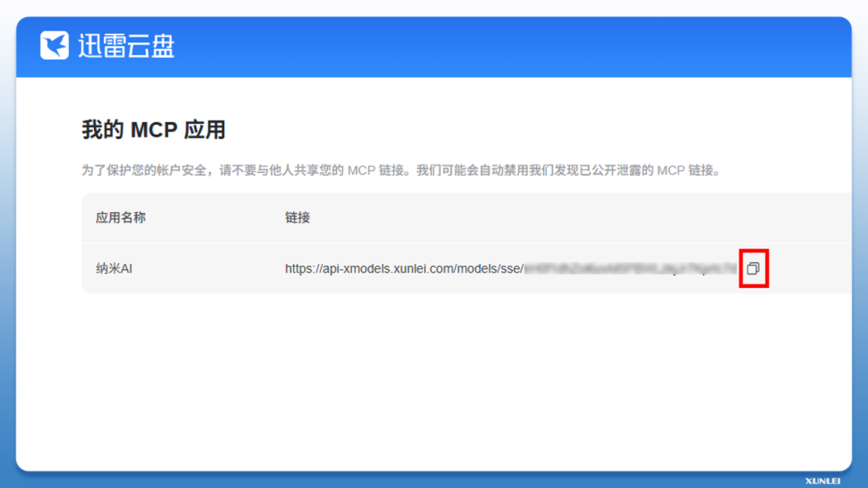Copy the 纳米AI MCP link
Screen dimensions: 868x488
point(753,269)
